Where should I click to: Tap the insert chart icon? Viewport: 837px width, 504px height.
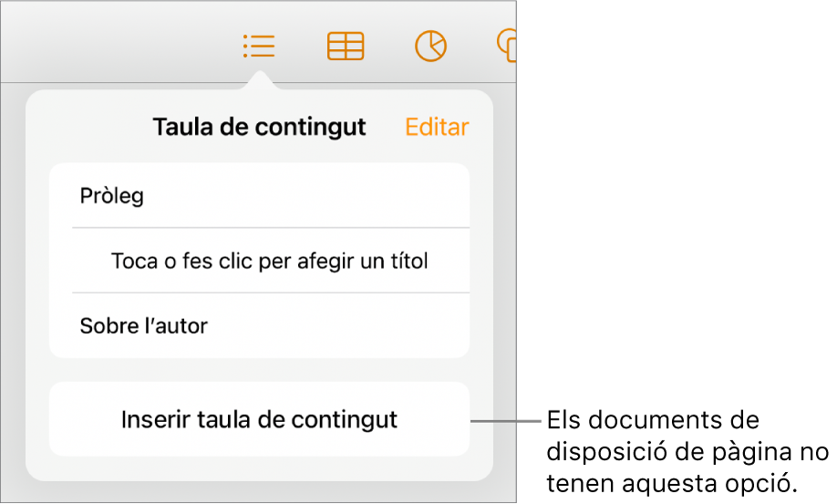click(430, 46)
